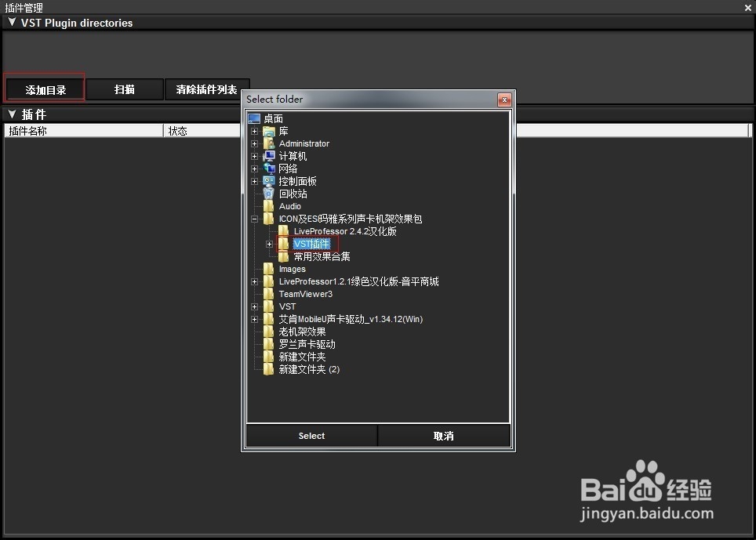
Task: Expand the 计算机 tree node
Action: click(x=255, y=156)
